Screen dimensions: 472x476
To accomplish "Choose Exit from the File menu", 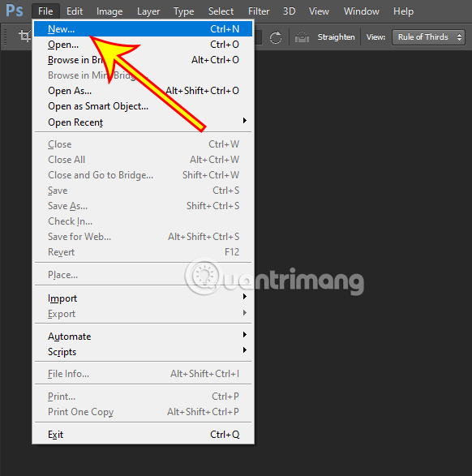I will [143, 435].
